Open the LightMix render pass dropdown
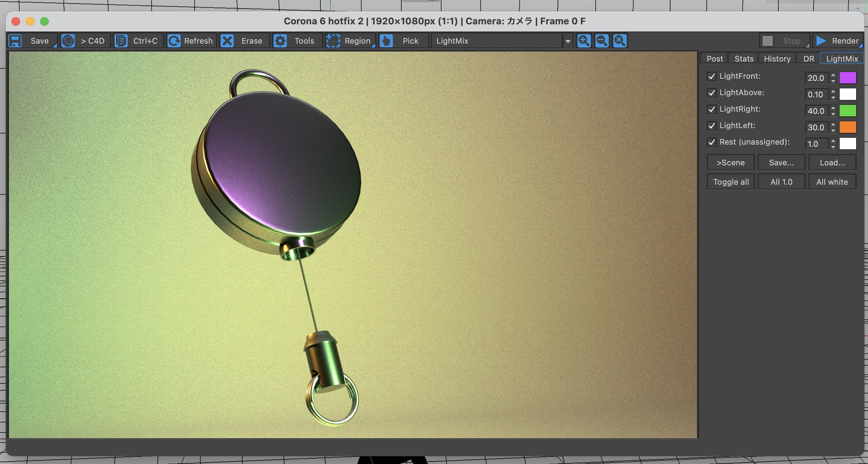 click(x=568, y=41)
